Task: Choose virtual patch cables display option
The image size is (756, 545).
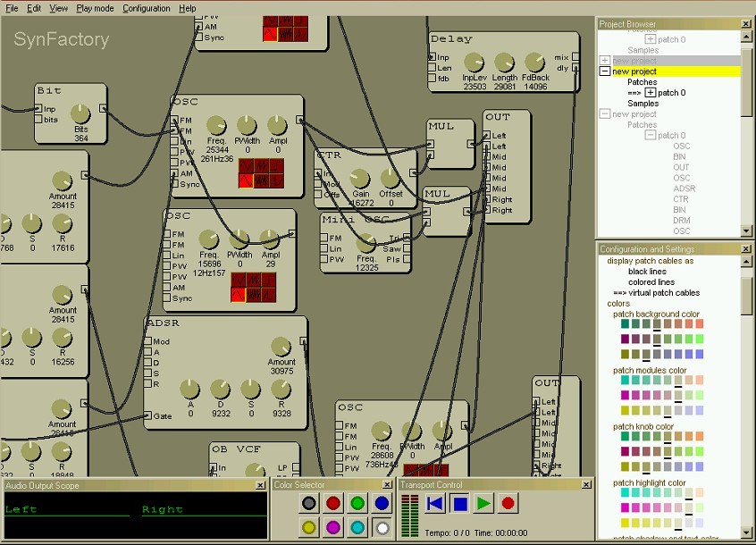Action: tap(663, 292)
